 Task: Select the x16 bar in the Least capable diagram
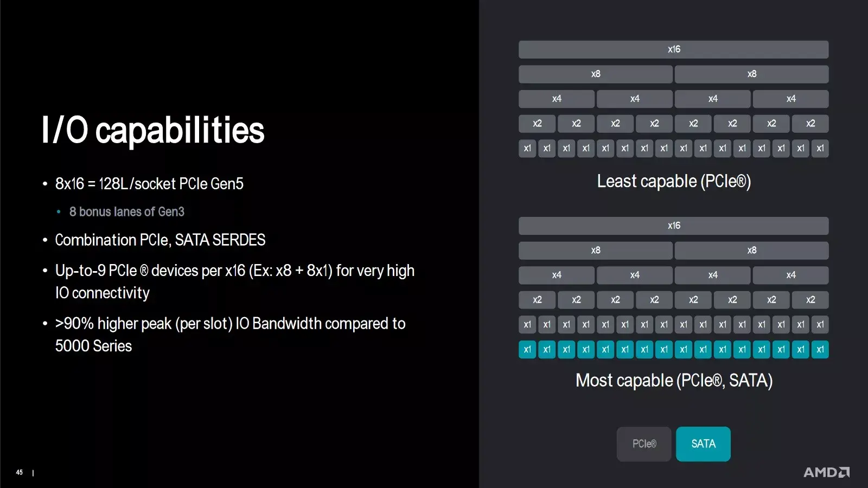pos(673,49)
